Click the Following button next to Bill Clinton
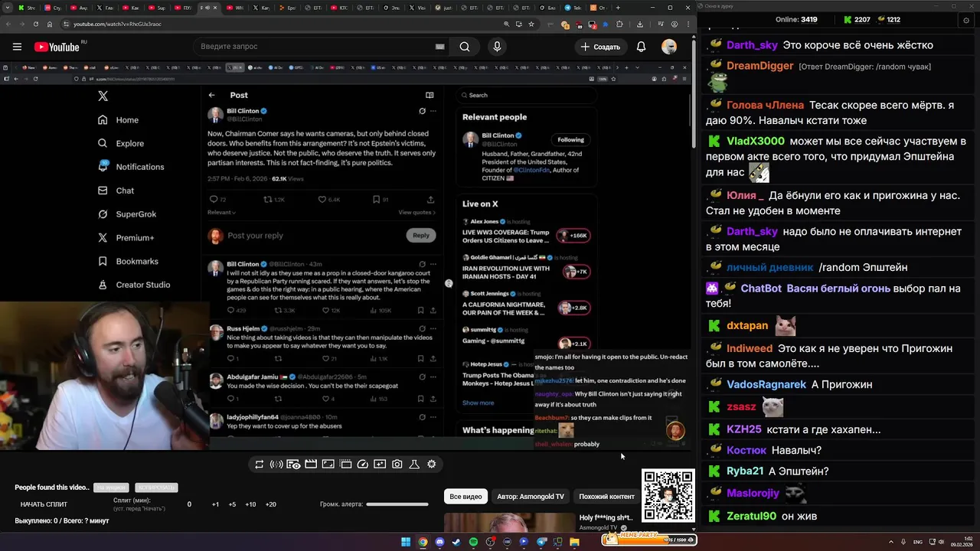Image resolution: width=980 pixels, height=551 pixels. 570,139
